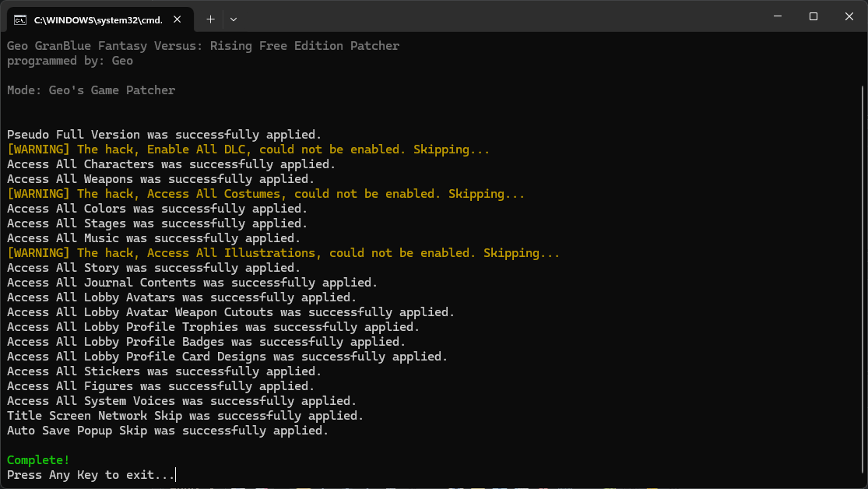Close the cmd.exe tab

click(177, 19)
